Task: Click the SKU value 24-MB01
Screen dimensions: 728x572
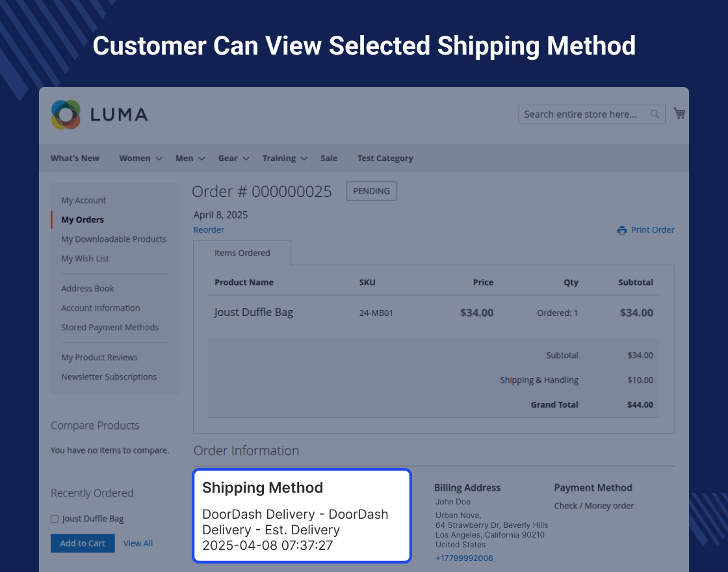Action: pyautogui.click(x=376, y=313)
